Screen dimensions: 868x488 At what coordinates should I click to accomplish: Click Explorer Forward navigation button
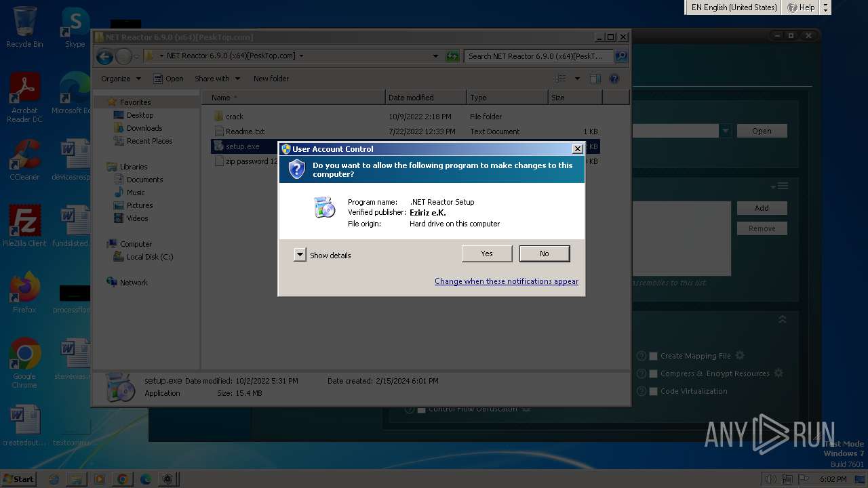coord(123,57)
